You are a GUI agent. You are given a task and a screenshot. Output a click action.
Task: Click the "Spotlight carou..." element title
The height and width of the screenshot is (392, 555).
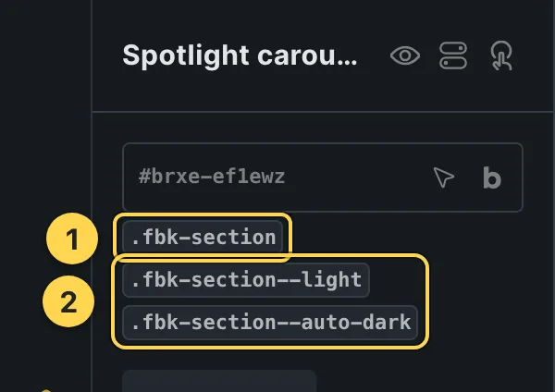(240, 55)
